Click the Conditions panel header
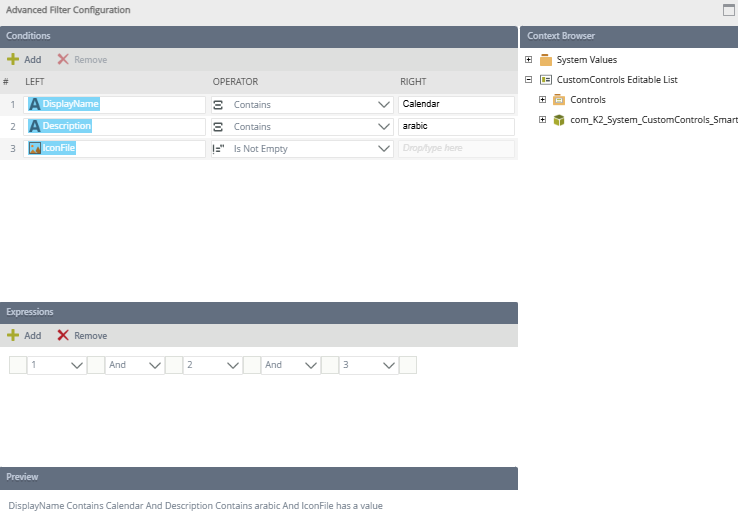The height and width of the screenshot is (529, 738). [x=259, y=36]
